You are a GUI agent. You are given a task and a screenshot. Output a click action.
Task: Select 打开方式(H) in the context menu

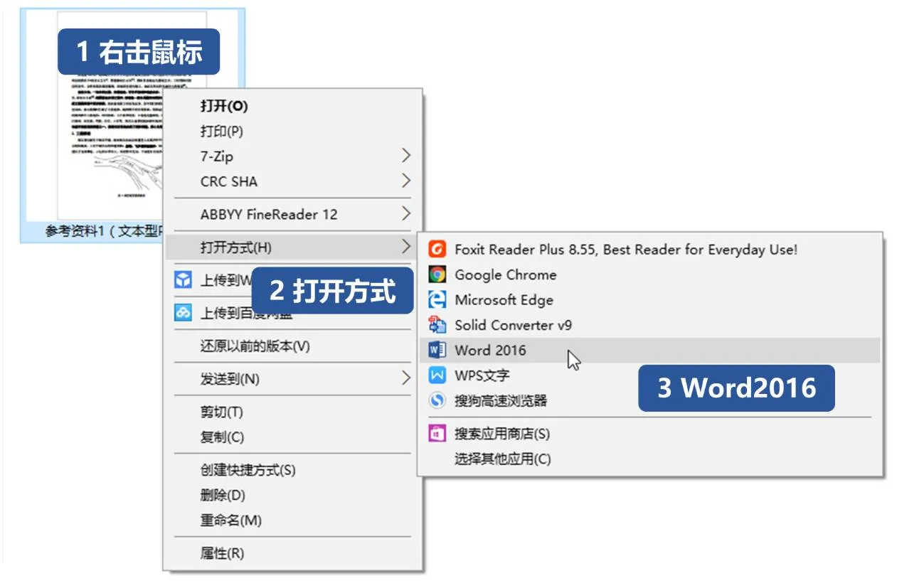pyautogui.click(x=293, y=247)
